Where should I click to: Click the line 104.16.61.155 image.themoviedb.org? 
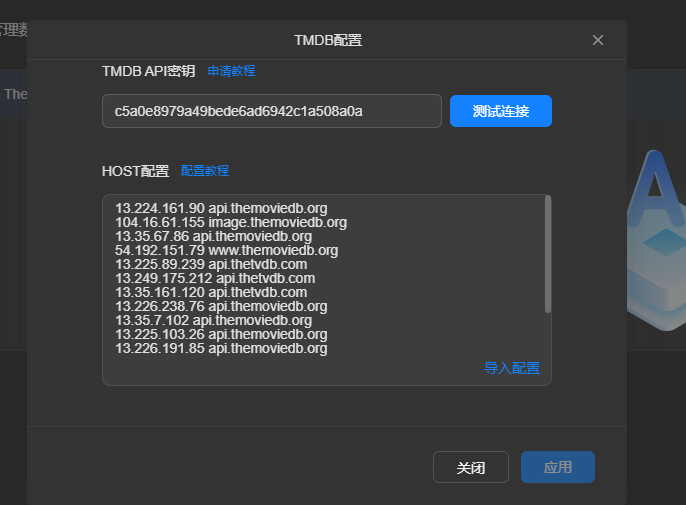231,222
